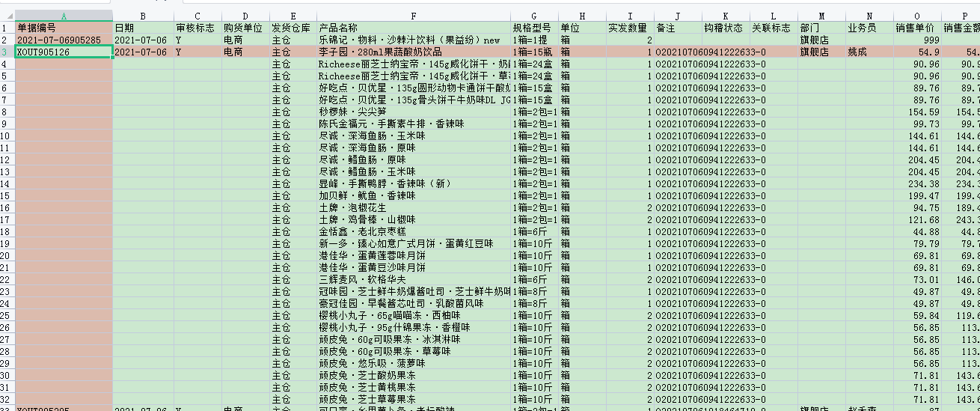
Task: Click unit price cell 59.84
Action: [918, 315]
